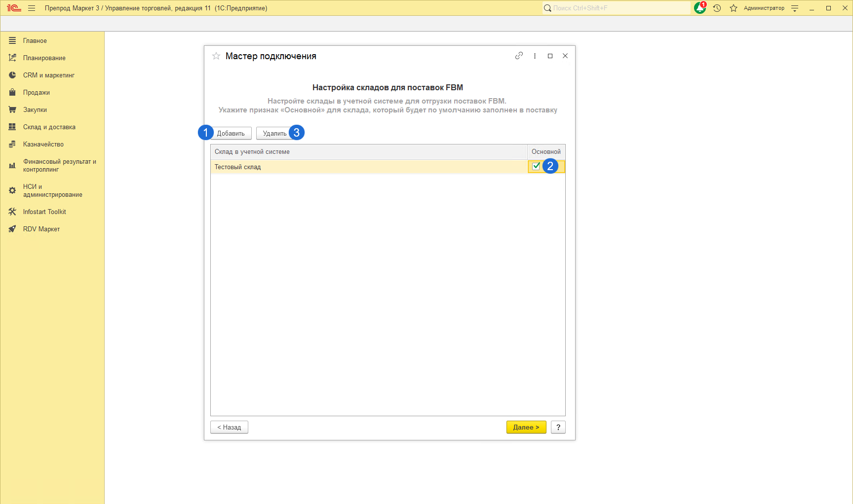Open the dialog's three-dots more menu
This screenshot has height=504, width=853.
click(x=535, y=56)
